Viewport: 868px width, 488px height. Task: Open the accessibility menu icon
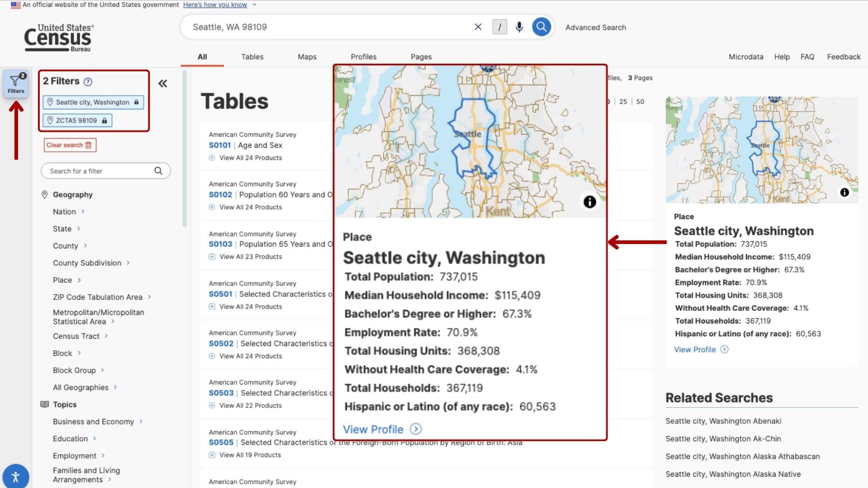point(16,476)
